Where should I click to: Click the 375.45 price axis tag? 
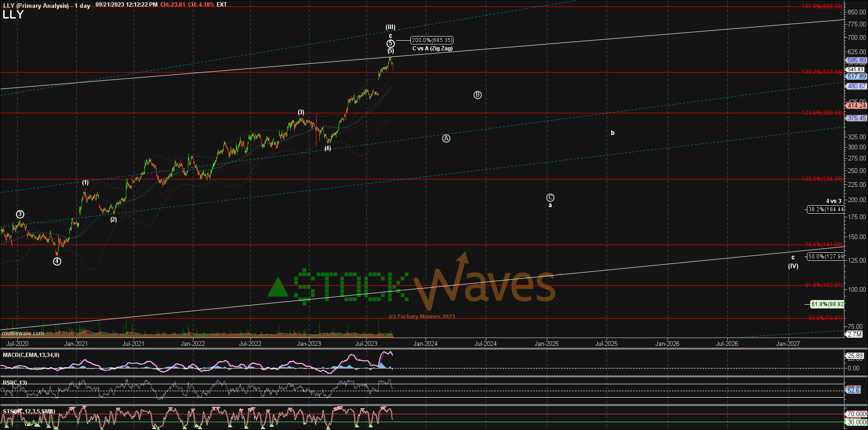pyautogui.click(x=856, y=118)
